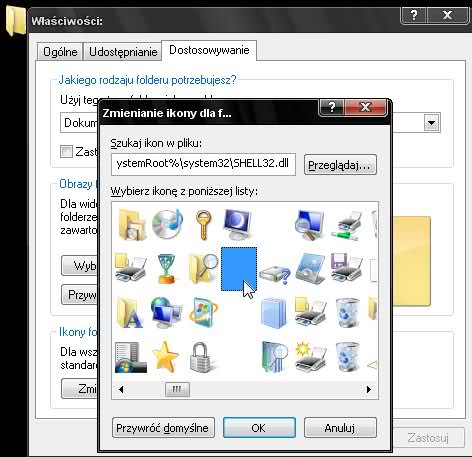Pick the monitor with moon icon

click(x=237, y=224)
